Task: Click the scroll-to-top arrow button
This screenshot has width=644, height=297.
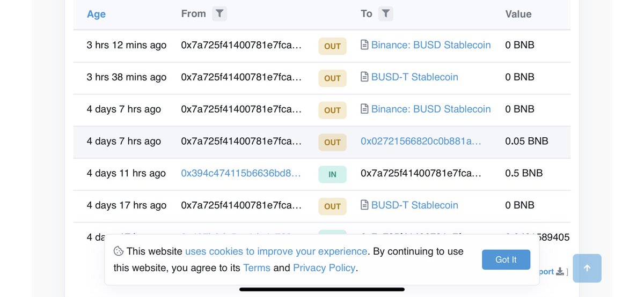Action: [x=587, y=268]
